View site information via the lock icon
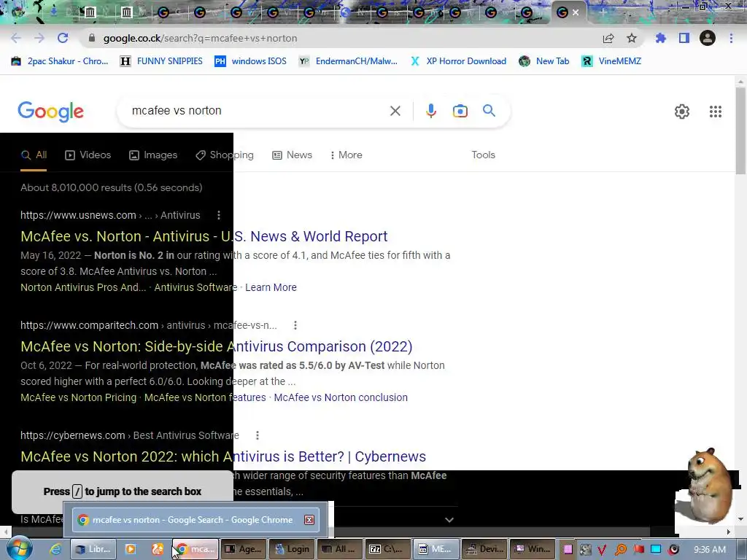 (92, 38)
